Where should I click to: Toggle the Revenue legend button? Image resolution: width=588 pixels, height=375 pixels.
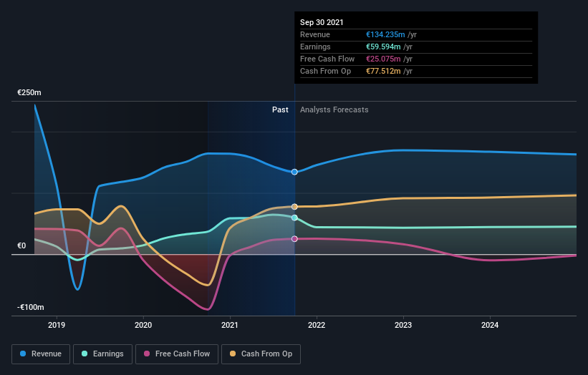[x=41, y=354]
